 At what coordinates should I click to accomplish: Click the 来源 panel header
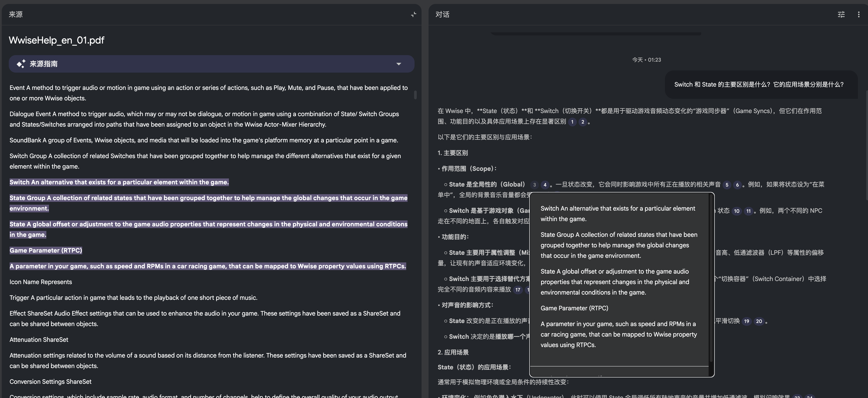[x=16, y=14]
